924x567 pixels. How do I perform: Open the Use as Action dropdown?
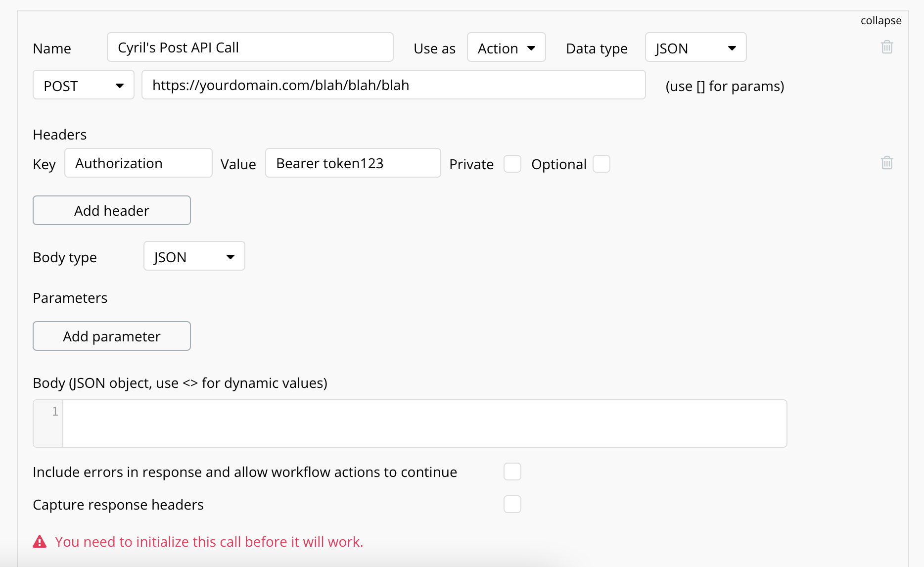click(x=506, y=47)
